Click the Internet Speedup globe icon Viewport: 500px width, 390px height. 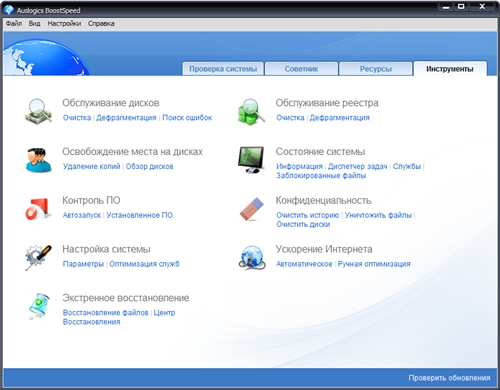[252, 257]
